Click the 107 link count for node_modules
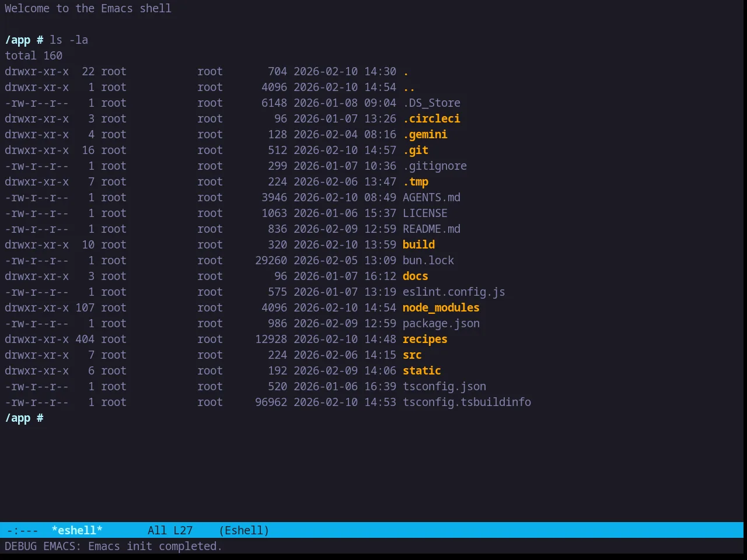 [85, 307]
